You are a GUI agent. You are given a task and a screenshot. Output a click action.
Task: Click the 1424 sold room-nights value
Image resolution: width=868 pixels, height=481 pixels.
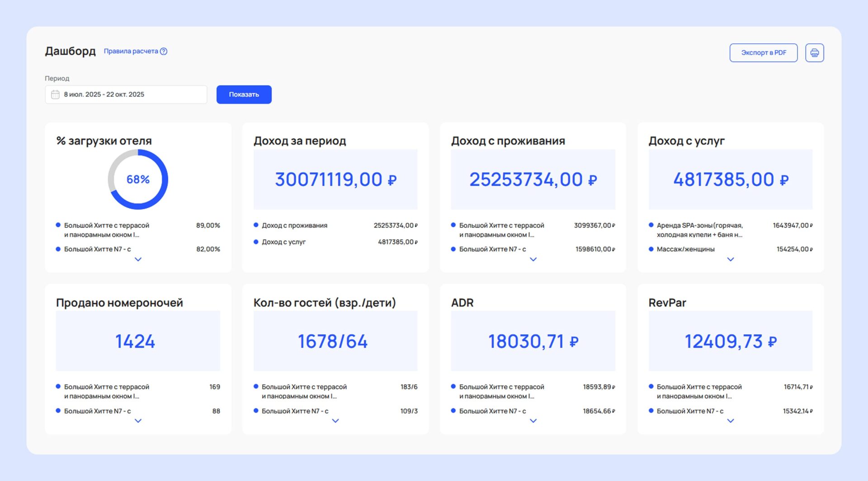[x=135, y=341]
